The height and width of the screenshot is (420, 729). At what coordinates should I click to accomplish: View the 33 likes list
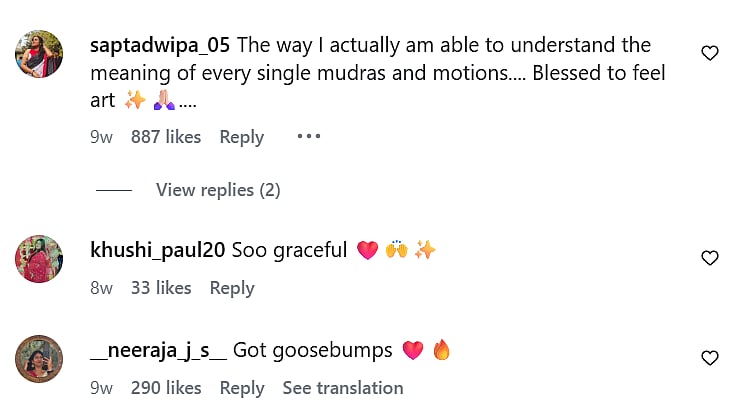[x=161, y=288]
